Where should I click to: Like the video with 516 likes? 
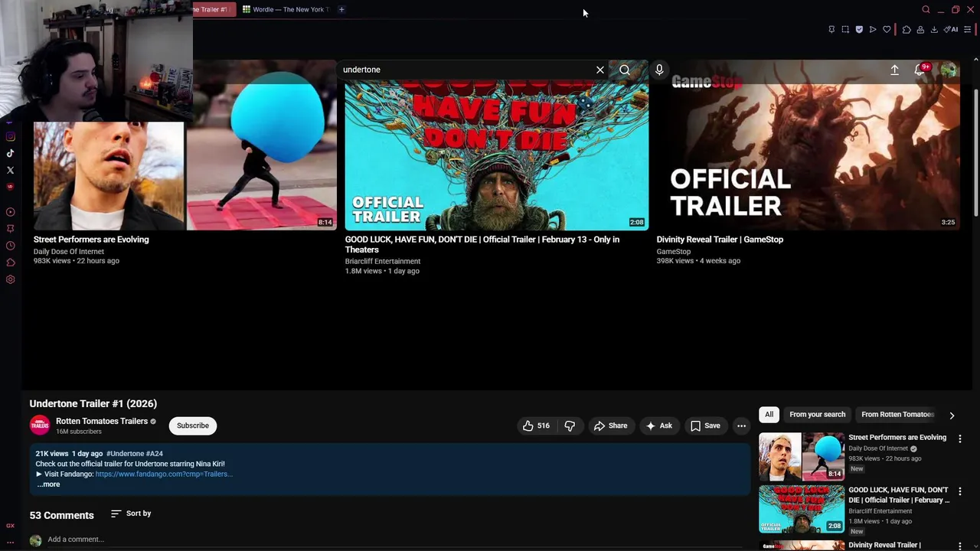[537, 425]
